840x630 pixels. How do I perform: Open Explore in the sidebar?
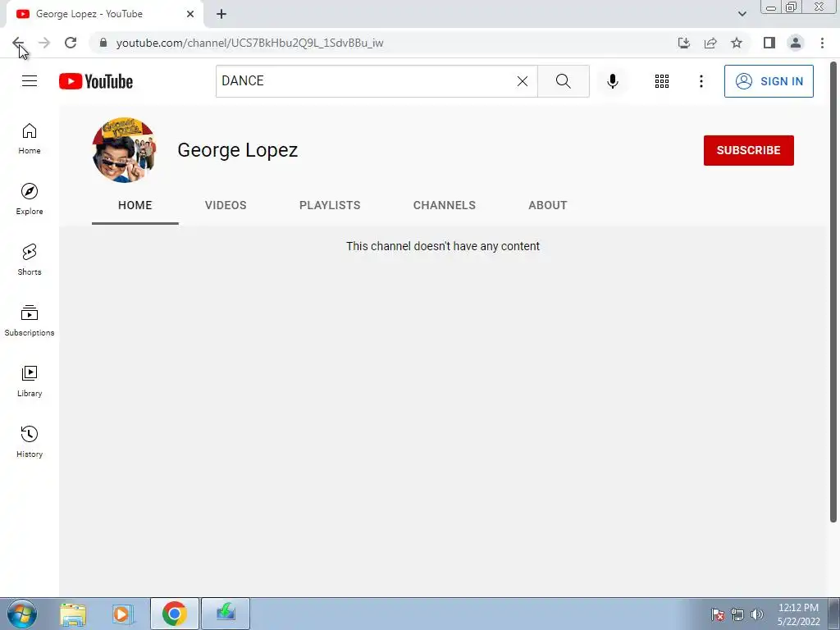(x=30, y=199)
